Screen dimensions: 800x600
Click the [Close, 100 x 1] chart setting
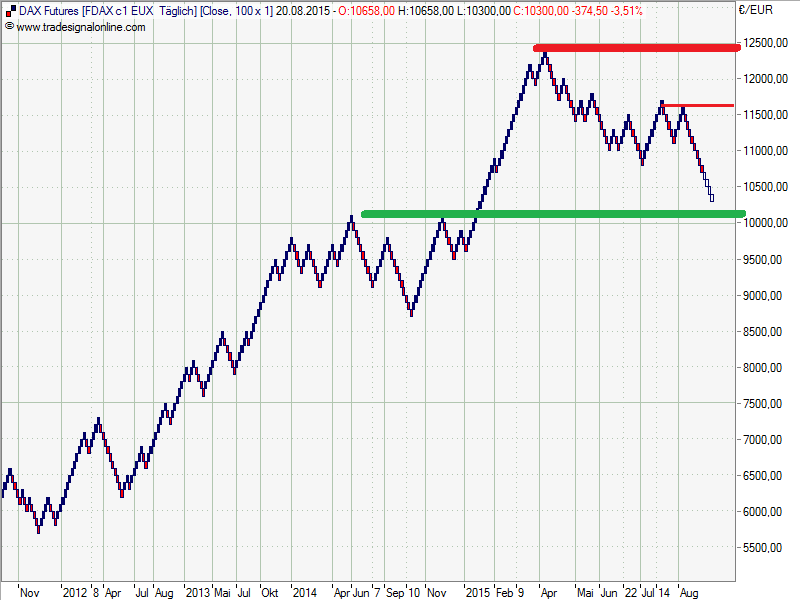click(236, 11)
